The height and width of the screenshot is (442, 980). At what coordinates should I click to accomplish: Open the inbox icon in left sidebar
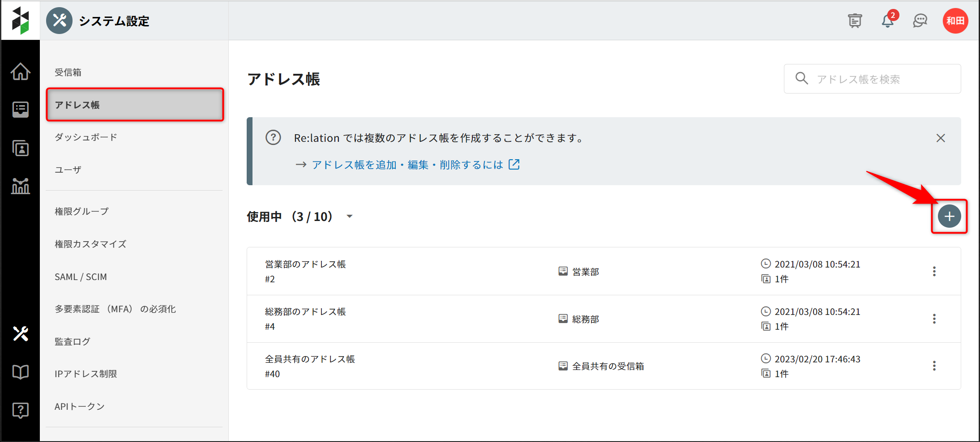[x=21, y=109]
